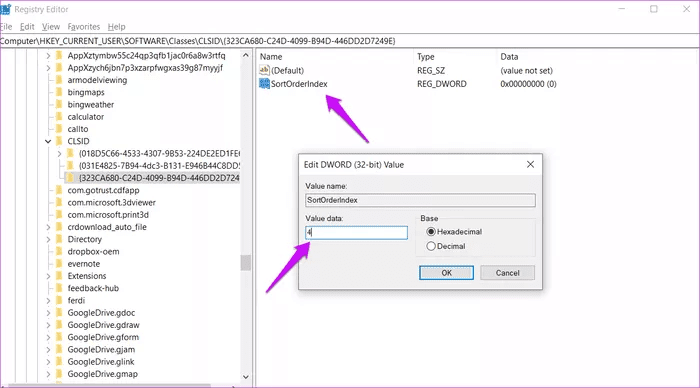Select the GoogleDrive.gjam tree item
The height and width of the screenshot is (388, 700).
pos(101,350)
